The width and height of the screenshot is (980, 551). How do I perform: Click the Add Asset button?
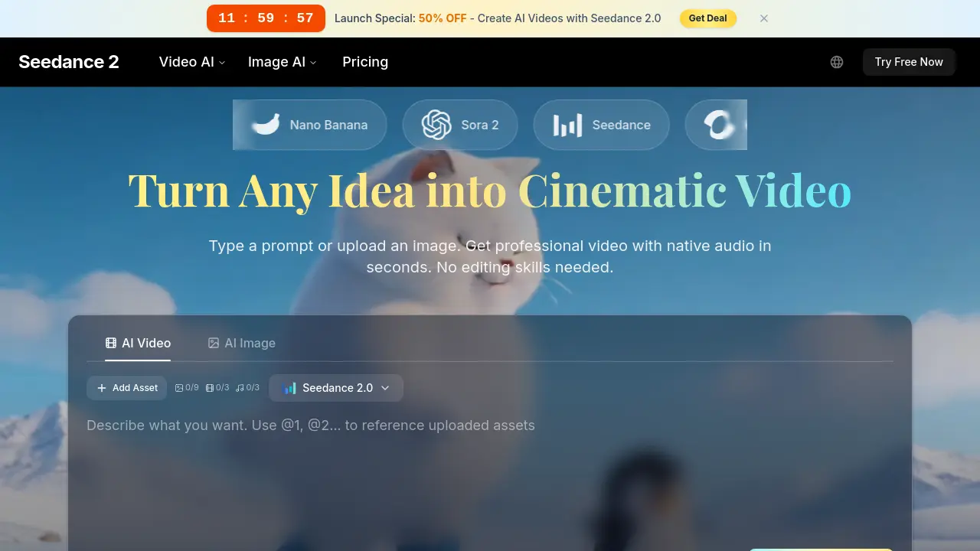tap(127, 388)
